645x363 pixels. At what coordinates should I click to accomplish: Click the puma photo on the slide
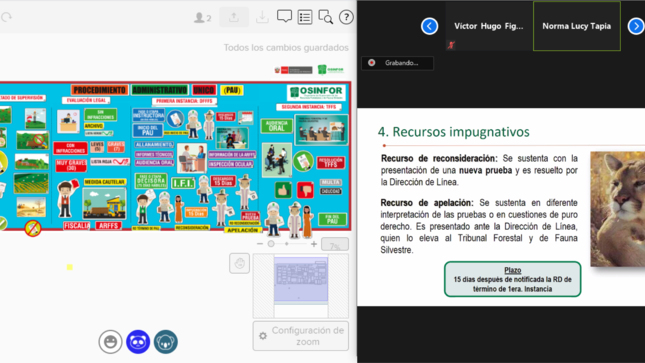coord(617,209)
